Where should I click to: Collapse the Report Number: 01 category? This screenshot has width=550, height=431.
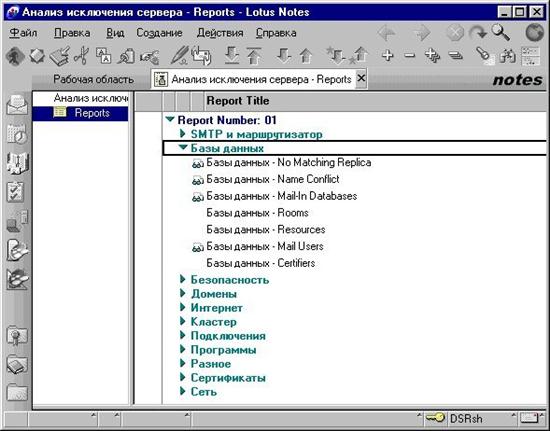170,120
